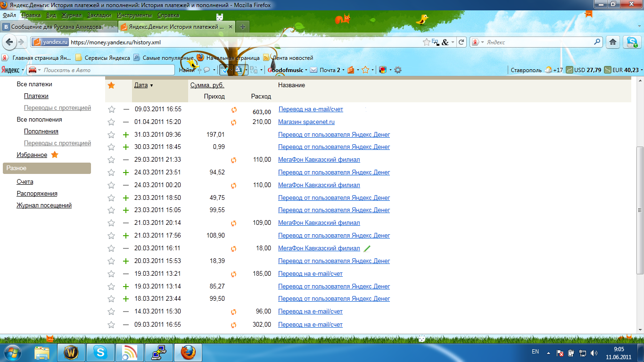Repeat payment icon for 21.03.2011 20:14 row
This screenshot has width=644, height=362.
coord(233,223)
